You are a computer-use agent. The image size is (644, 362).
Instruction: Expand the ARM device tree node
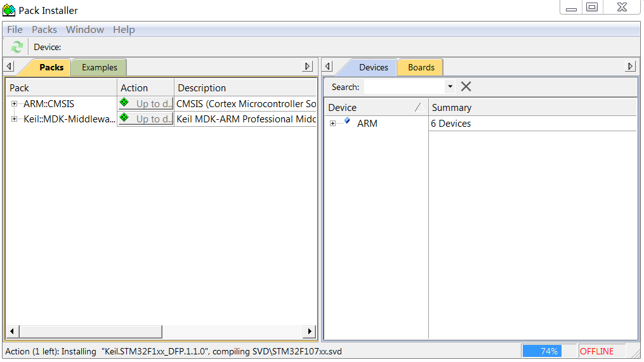332,124
